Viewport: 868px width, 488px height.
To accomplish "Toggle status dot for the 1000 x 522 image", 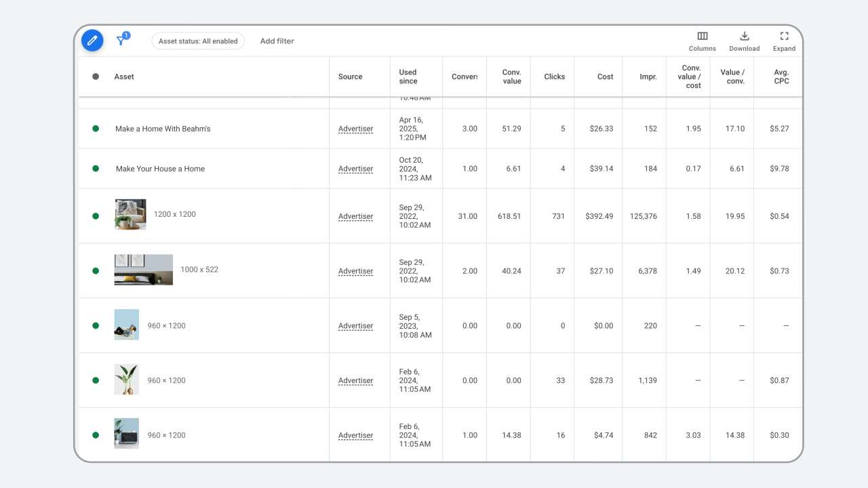I will coord(96,270).
